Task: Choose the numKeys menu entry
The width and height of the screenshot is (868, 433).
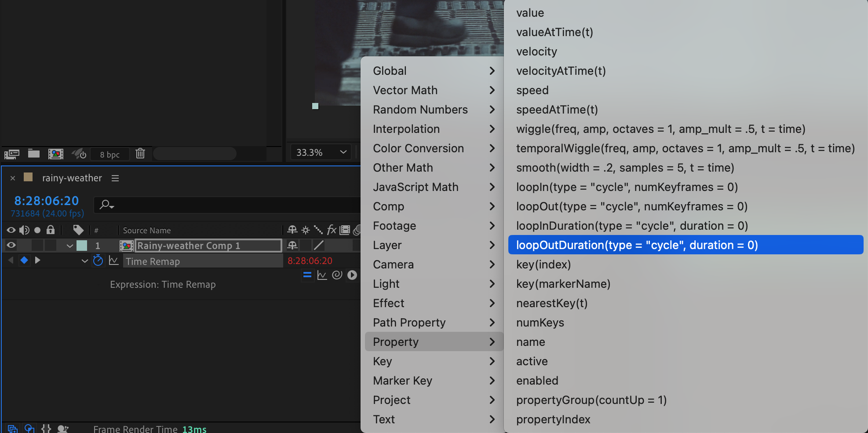Action: [x=686, y=323]
